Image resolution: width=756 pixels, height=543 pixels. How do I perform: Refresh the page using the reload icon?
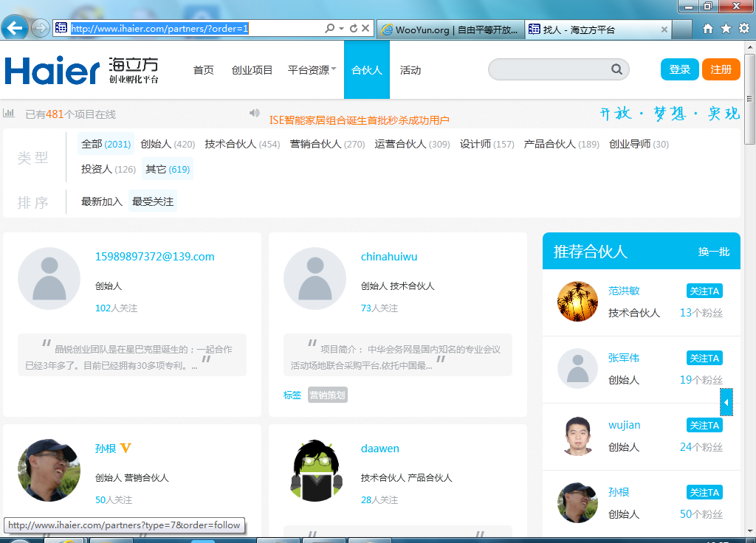(354, 29)
